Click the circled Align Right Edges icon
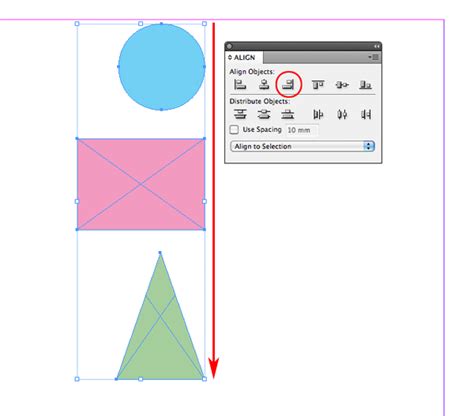Viewport: 474px width, 416px height. click(x=288, y=85)
